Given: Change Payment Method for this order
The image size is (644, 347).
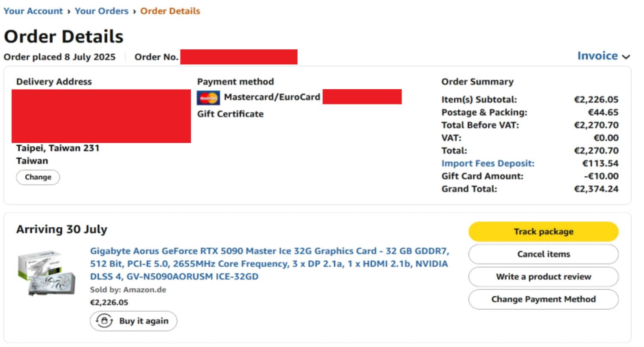Looking at the screenshot, I should (x=544, y=299).
